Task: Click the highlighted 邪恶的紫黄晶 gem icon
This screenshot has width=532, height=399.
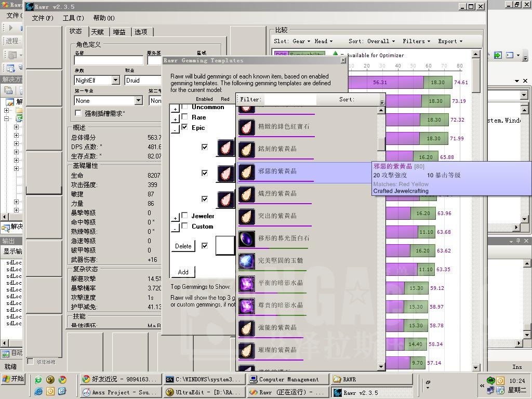Action: 246,171
